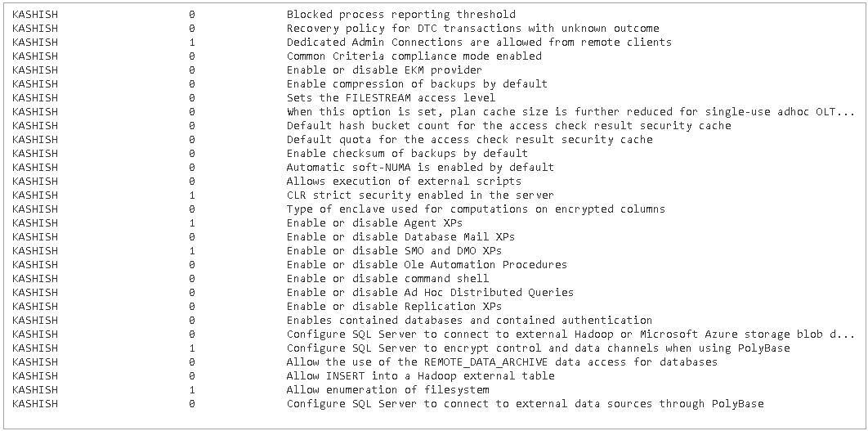The height and width of the screenshot is (431, 868).
Task: Click 'Allow INSERT into a Hadoop external table'
Action: click(420, 375)
